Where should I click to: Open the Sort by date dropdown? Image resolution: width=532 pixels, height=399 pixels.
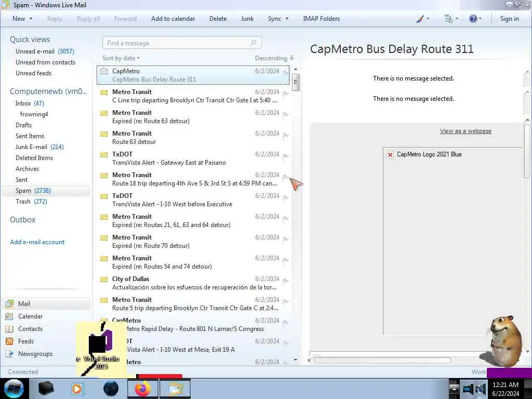(x=121, y=58)
